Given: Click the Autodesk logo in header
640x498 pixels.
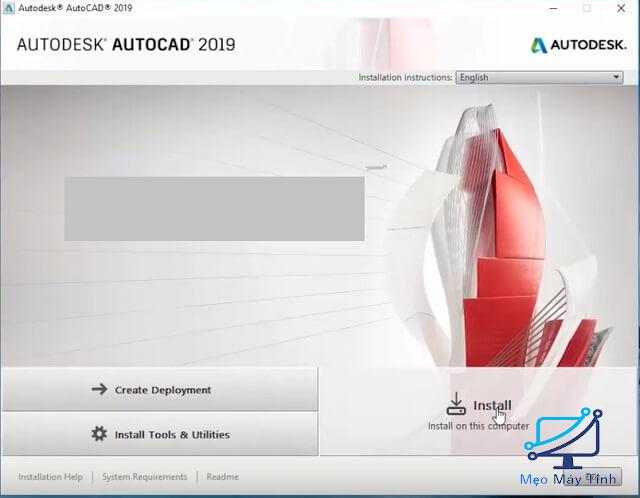Looking at the screenshot, I should click(578, 45).
